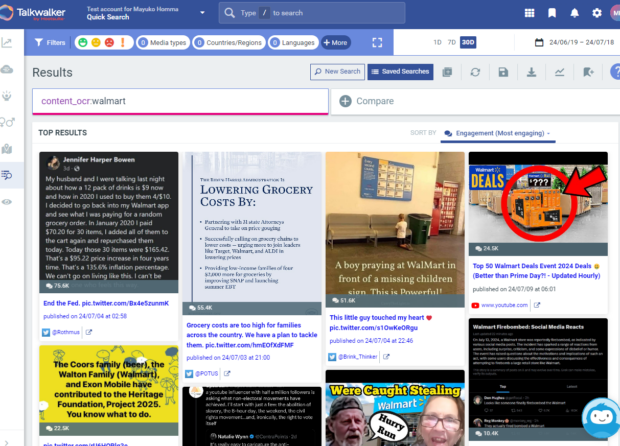Open the analytics chart sidebar icon
Viewport: 620px width, 446px height.
click(7, 43)
